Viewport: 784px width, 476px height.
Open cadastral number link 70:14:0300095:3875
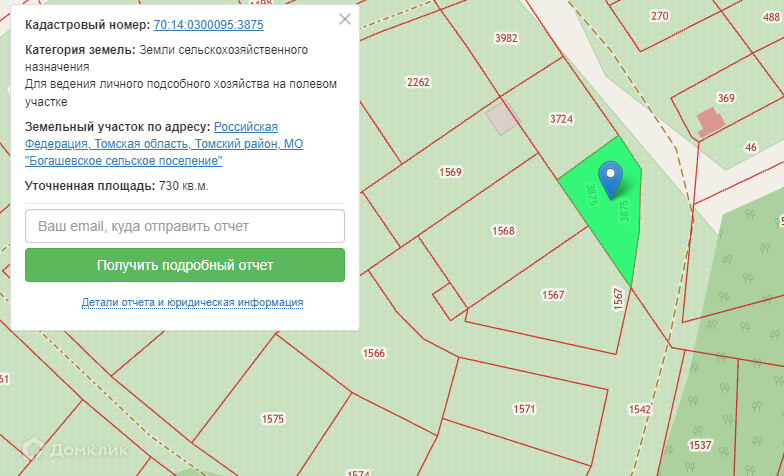click(208, 24)
